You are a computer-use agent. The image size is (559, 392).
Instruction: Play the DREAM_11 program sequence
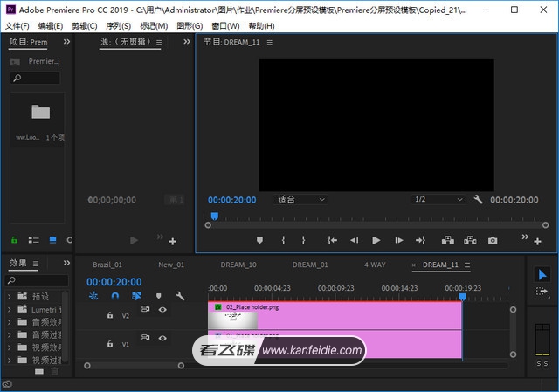[376, 241]
